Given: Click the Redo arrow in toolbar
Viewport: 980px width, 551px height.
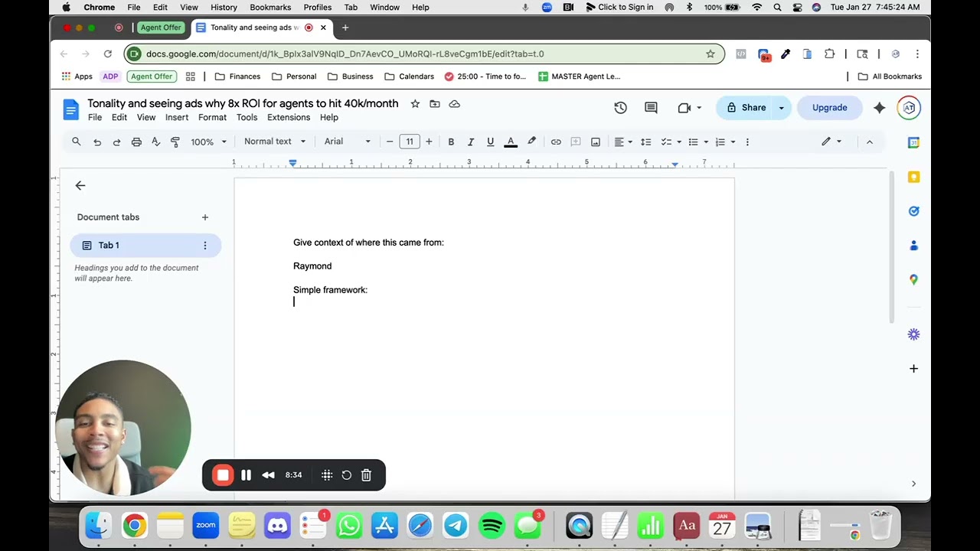Looking at the screenshot, I should tap(116, 142).
